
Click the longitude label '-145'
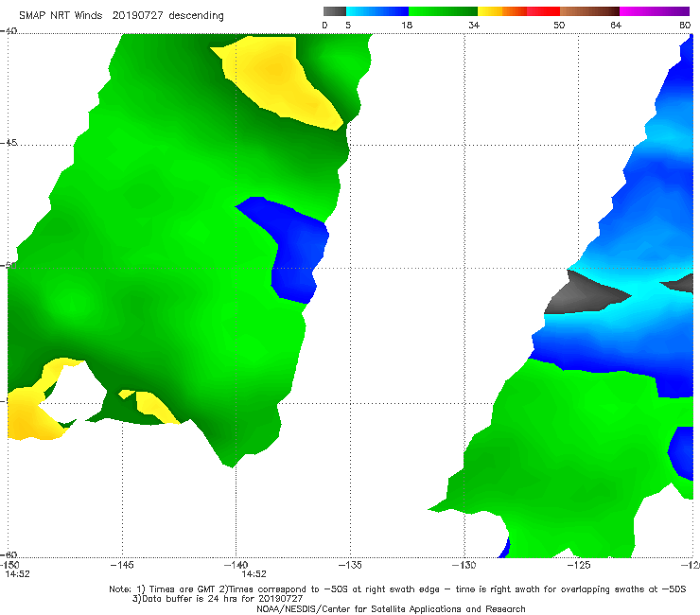coord(122,565)
